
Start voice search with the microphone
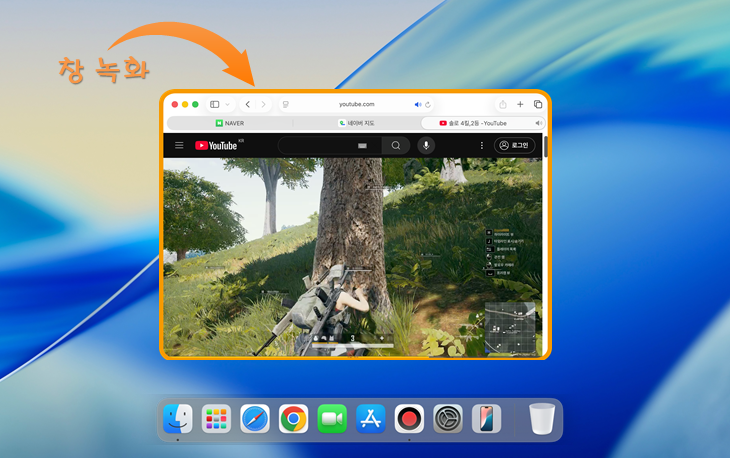coord(426,145)
